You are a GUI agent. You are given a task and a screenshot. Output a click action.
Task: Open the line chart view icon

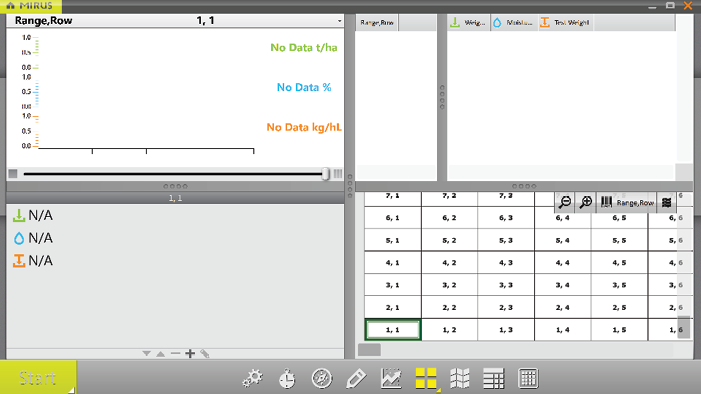coord(391,378)
